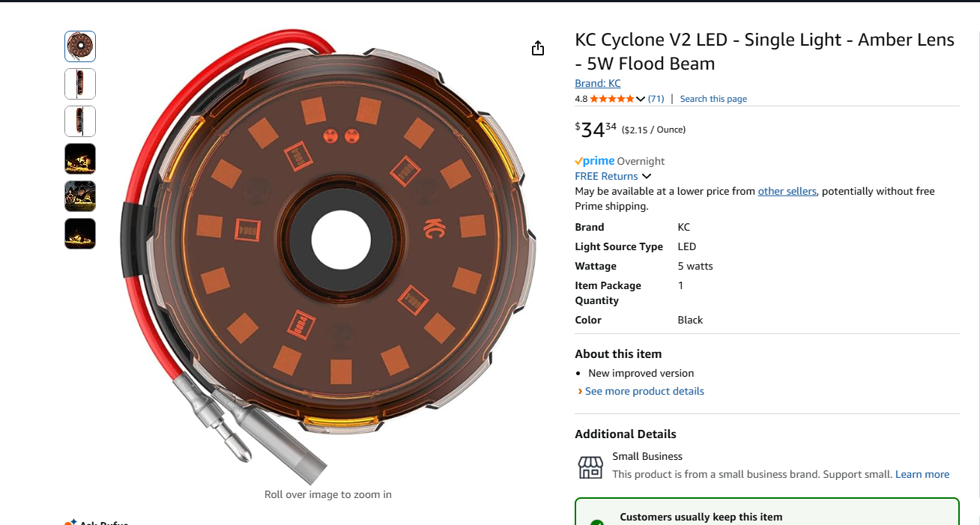980x525 pixels.
Task: Open the 71 customer reviews link
Action: click(656, 99)
